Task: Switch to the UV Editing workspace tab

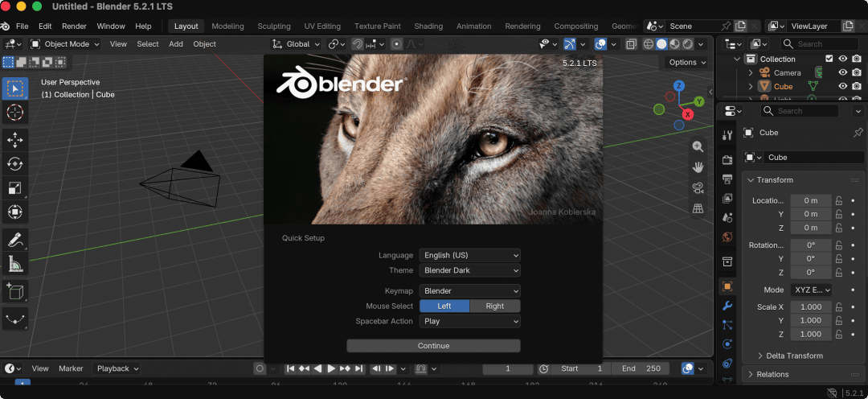Action: click(322, 26)
